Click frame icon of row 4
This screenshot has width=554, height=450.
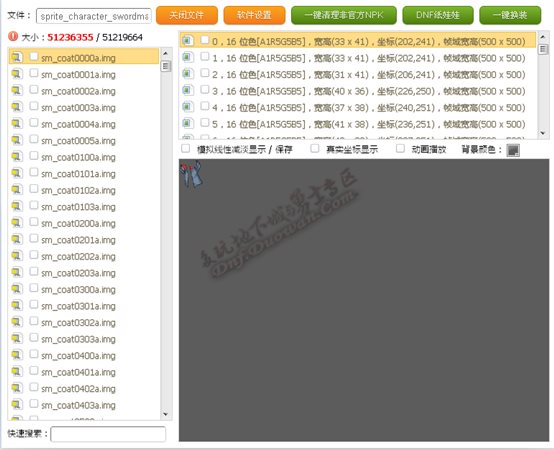click(188, 107)
